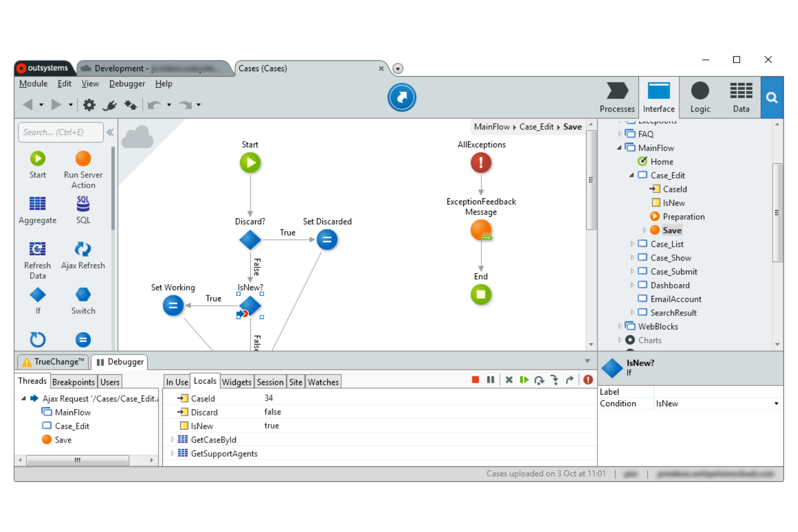Open the Debugger menu
This screenshot has height=532, width=798.
(x=127, y=84)
